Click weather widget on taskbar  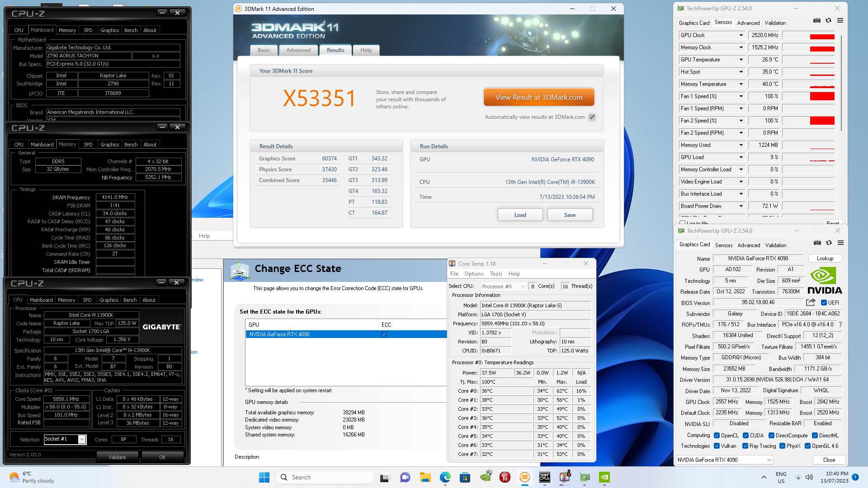pos(32,477)
